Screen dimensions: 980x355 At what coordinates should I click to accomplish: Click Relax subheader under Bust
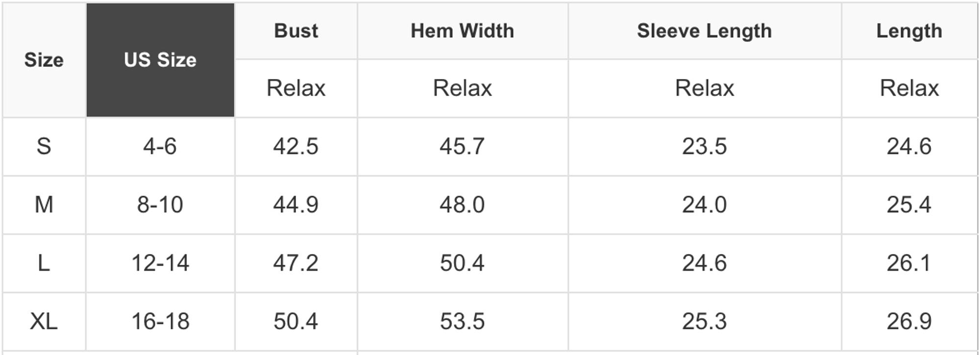296,88
